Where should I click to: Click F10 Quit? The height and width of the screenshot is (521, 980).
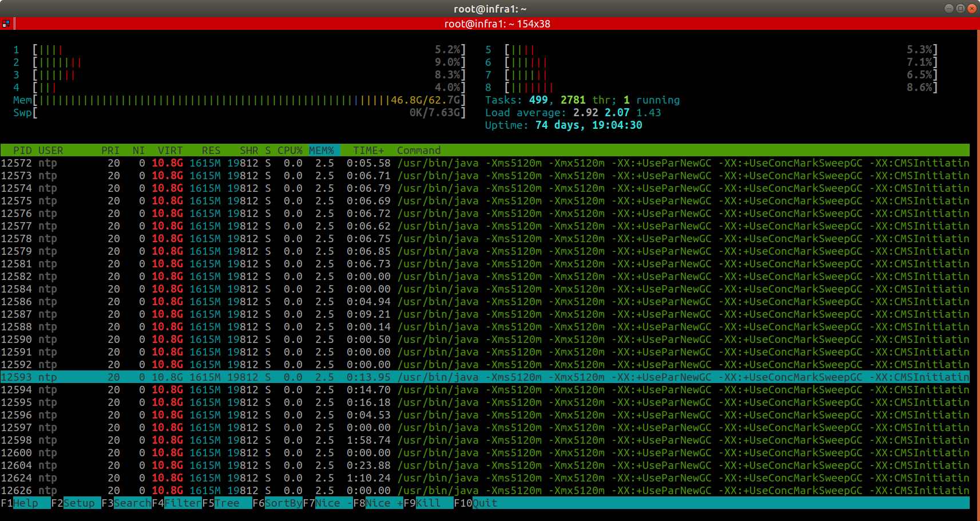click(x=476, y=503)
